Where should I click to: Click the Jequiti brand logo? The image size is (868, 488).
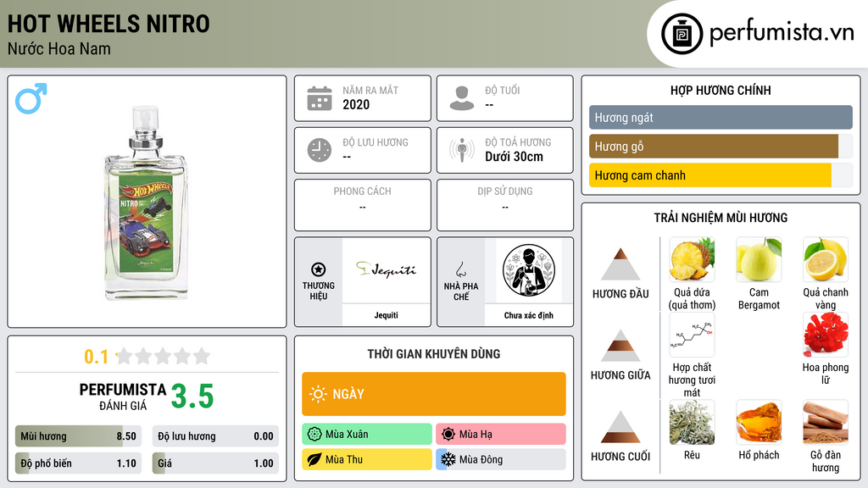click(x=386, y=270)
